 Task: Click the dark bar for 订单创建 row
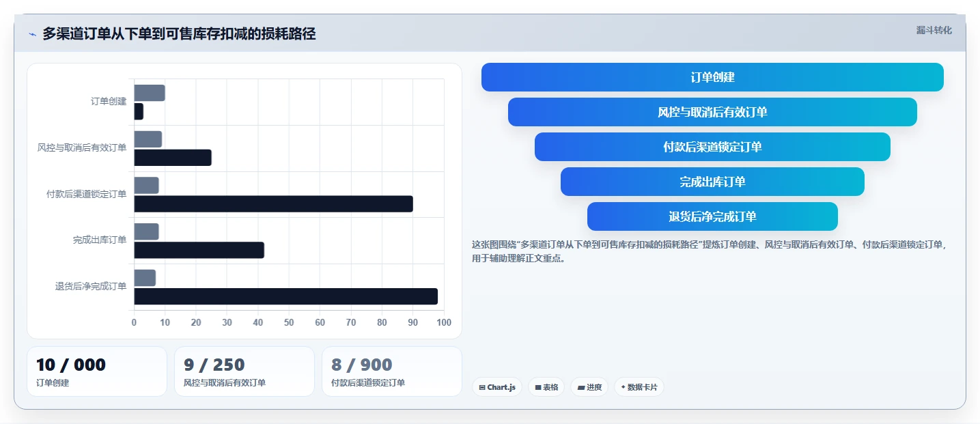point(139,111)
